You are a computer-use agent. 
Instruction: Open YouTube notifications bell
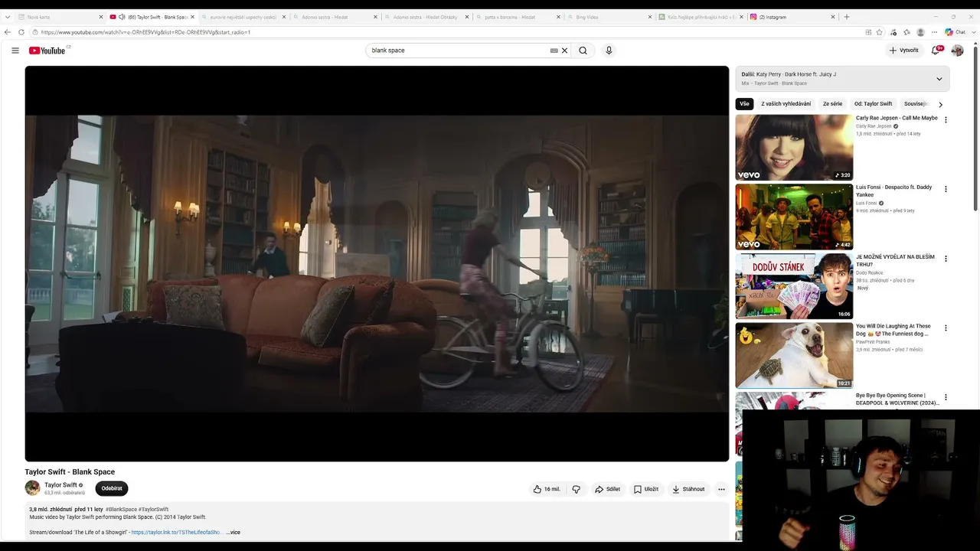coord(935,51)
